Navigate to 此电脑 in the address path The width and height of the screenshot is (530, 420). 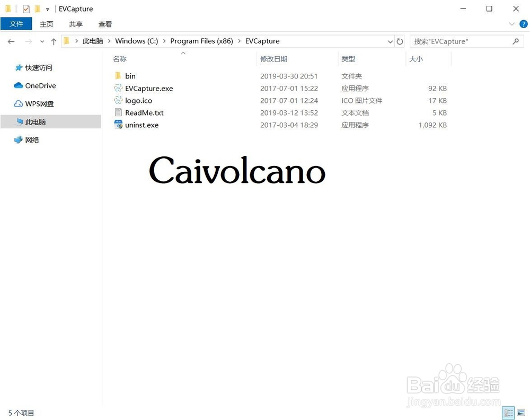point(93,41)
